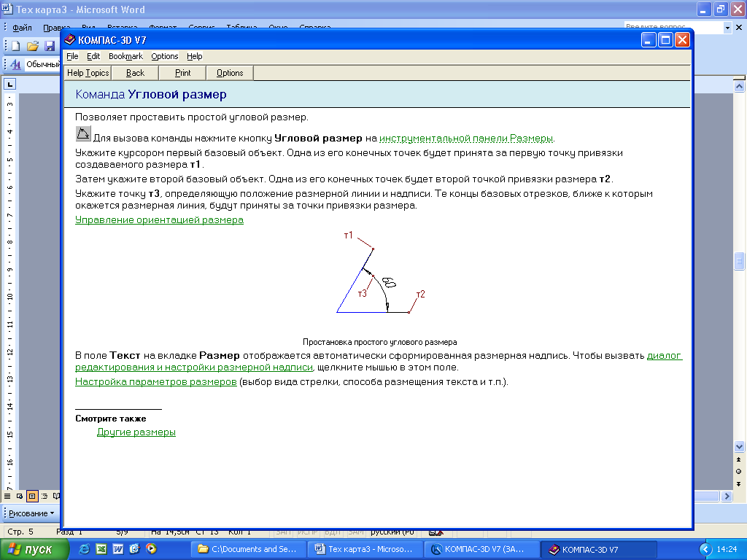Click Word's Select Browse Object circle button
The height and width of the screenshot is (560, 747).
click(x=739, y=472)
